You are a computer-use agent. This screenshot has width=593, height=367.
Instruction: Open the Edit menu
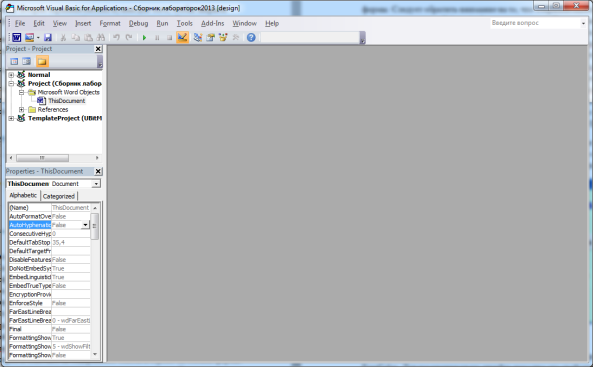click(39, 23)
